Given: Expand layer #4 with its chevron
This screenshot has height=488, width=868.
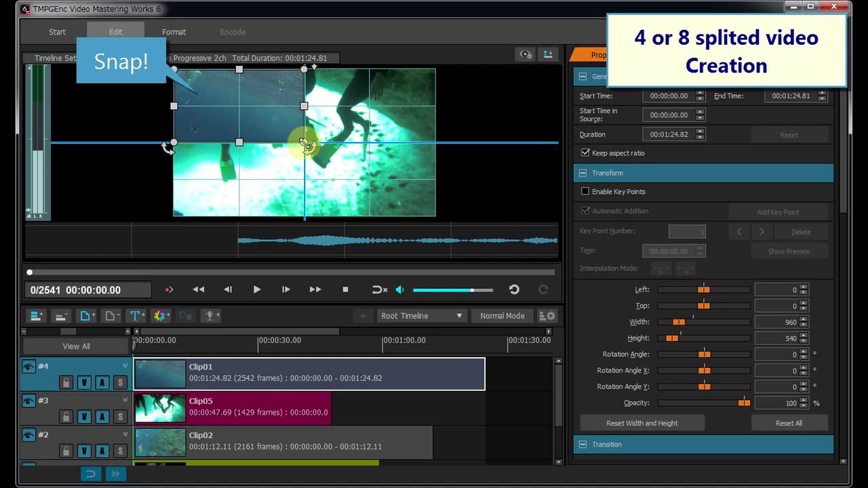Looking at the screenshot, I should coord(125,366).
